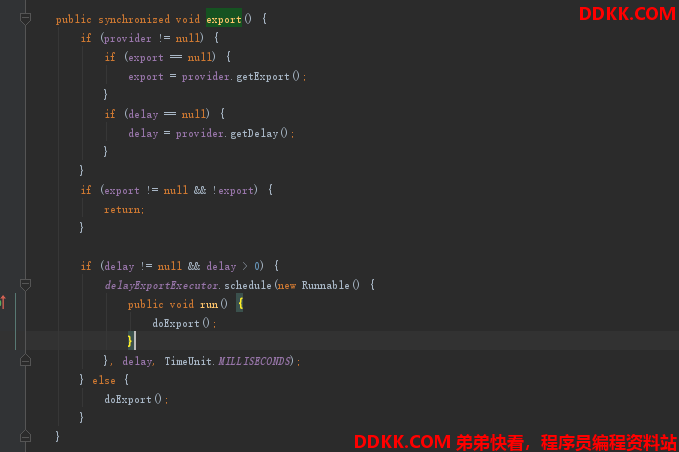Click the MILLISECONDS constant
The width and height of the screenshot is (679, 452).
pos(254,361)
